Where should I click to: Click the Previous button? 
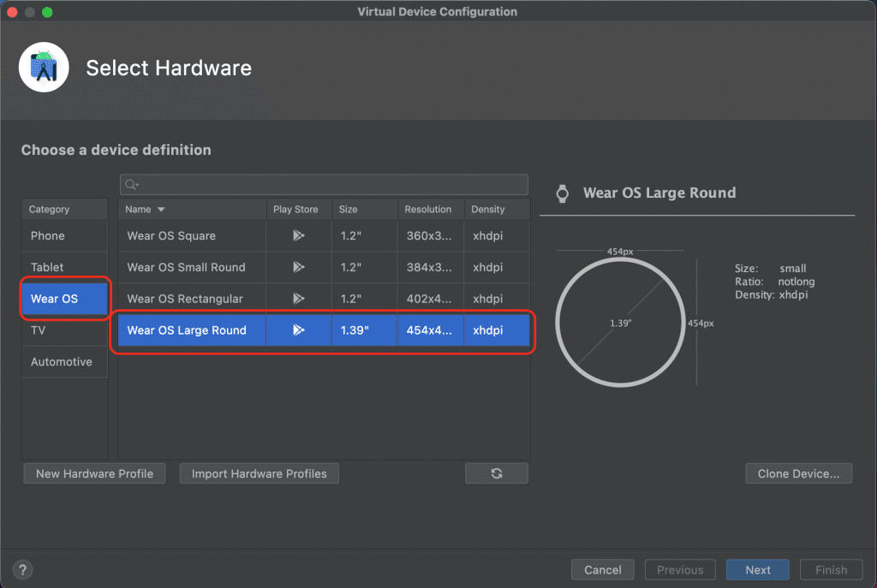680,569
